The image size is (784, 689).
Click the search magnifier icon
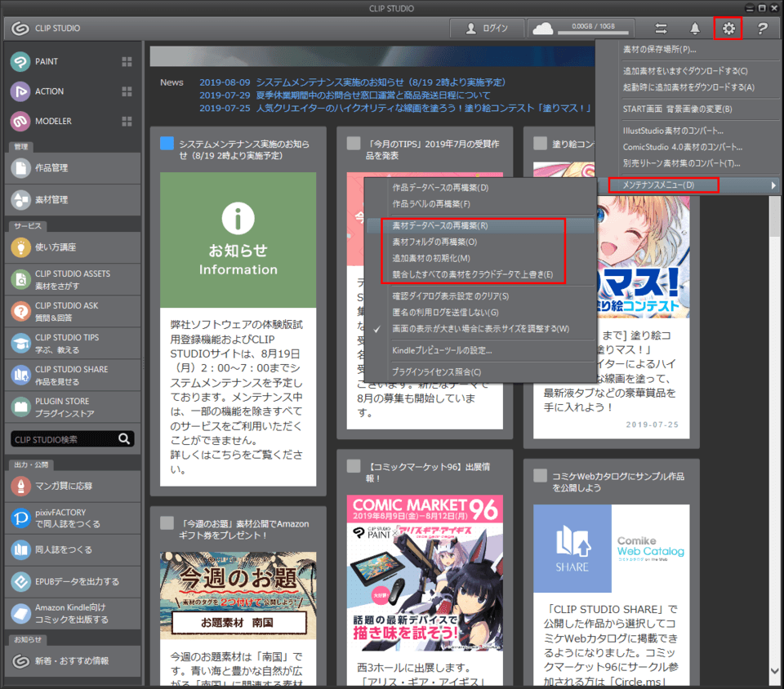point(123,439)
